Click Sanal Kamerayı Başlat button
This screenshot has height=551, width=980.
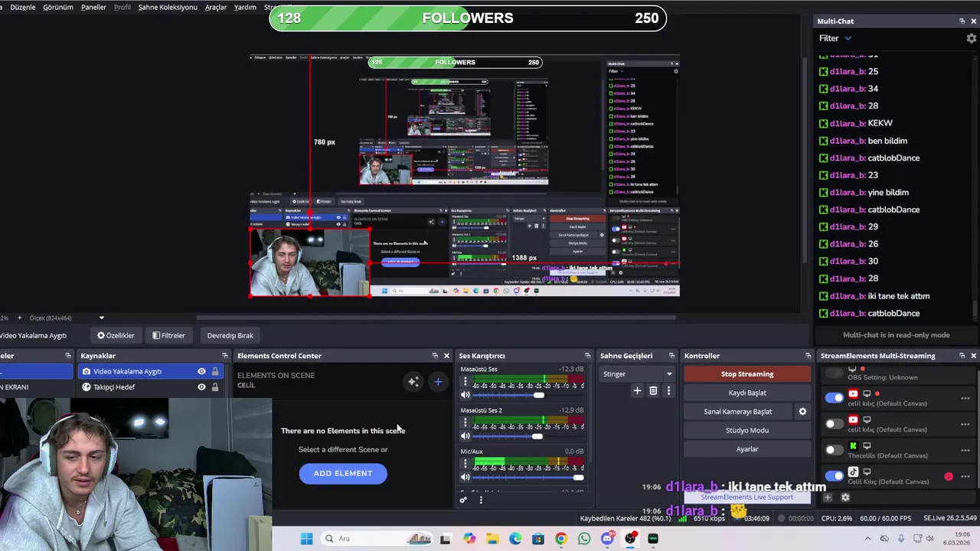tap(738, 412)
